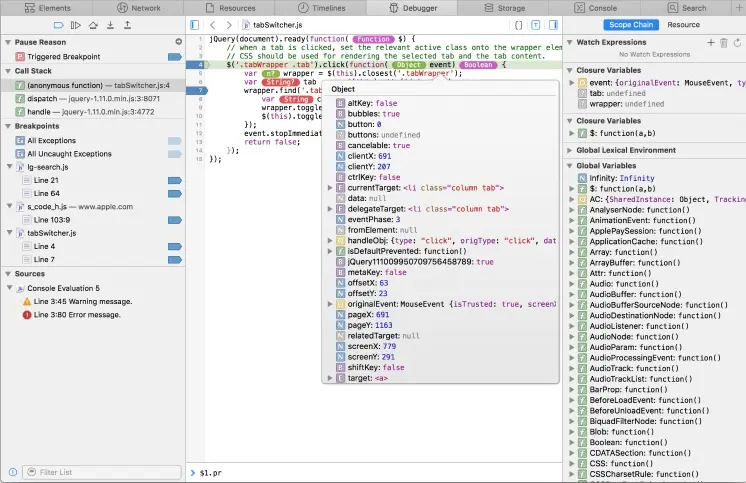
Task: Toggle the All Uncaught Exceptions breakpoint
Action: tap(175, 154)
